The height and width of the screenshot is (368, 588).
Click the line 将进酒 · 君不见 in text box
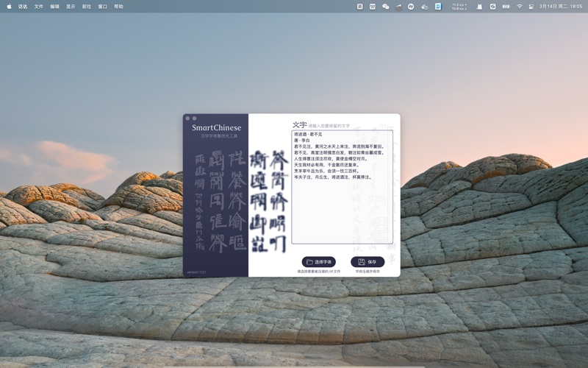tap(308, 134)
